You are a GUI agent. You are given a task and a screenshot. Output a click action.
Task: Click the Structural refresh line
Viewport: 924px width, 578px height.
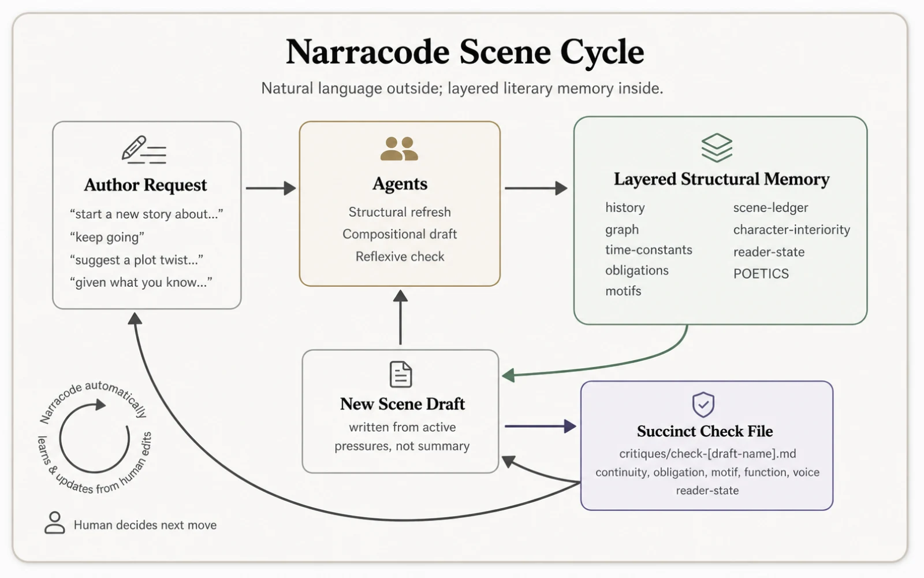(x=400, y=212)
